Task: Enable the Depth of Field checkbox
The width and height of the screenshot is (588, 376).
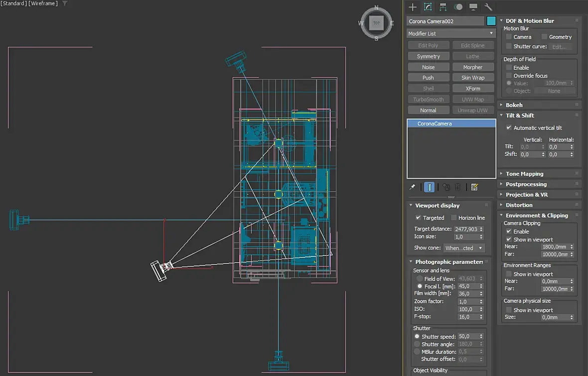Action: (x=509, y=68)
